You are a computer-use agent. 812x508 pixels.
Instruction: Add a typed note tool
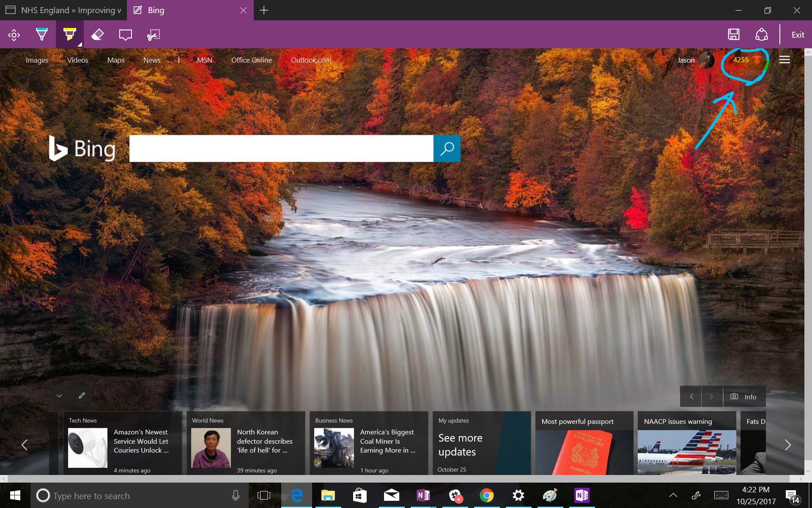[x=126, y=35]
